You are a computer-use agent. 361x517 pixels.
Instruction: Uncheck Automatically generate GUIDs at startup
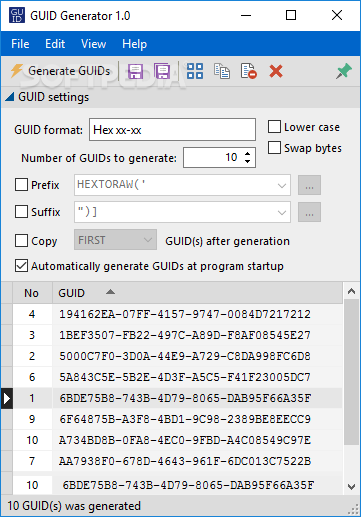[21, 266]
